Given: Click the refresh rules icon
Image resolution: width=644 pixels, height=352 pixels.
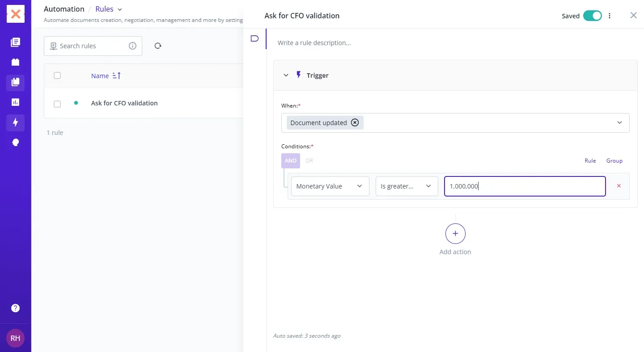Looking at the screenshot, I should click(x=158, y=46).
